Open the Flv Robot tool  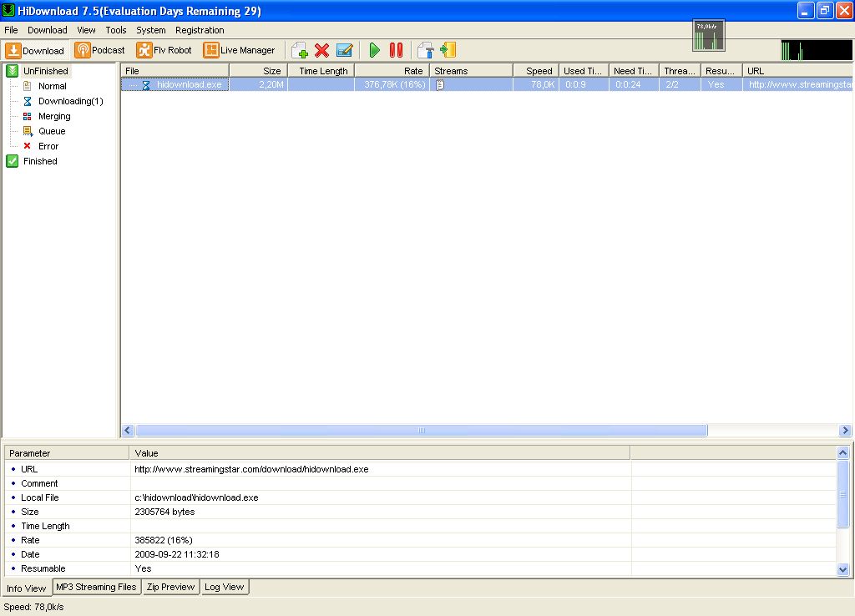[x=164, y=50]
